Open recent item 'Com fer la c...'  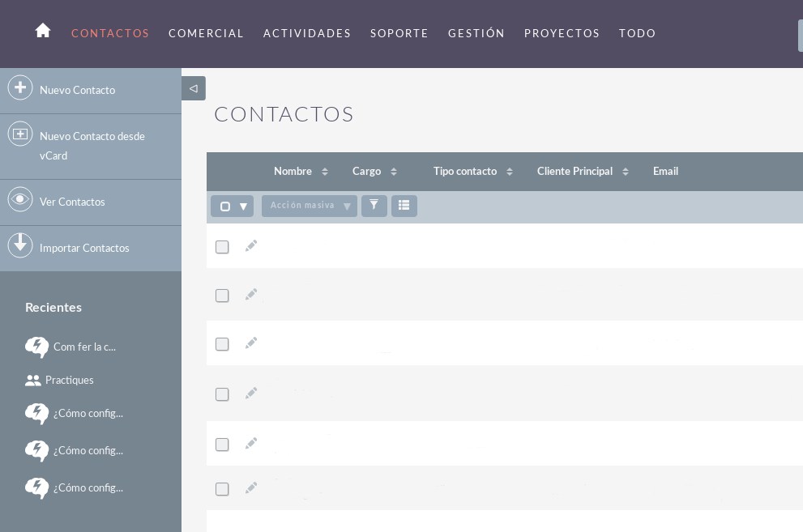[84, 347]
